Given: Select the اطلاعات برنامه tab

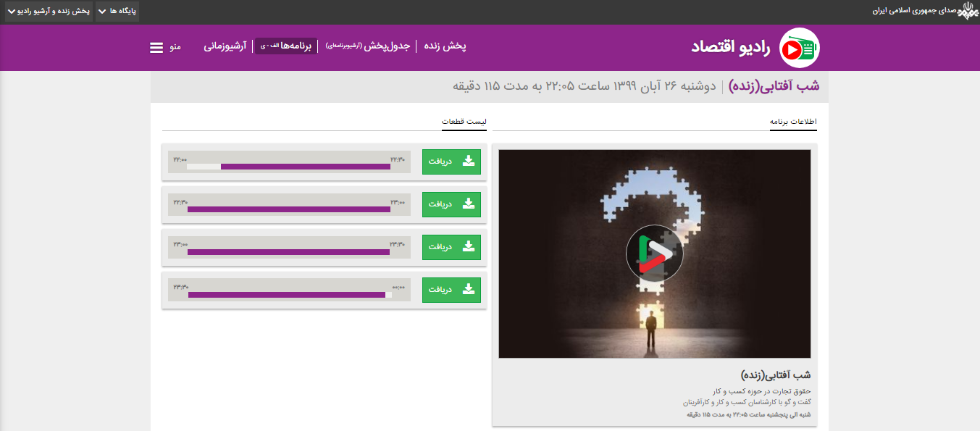Looking at the screenshot, I should click(x=793, y=122).
